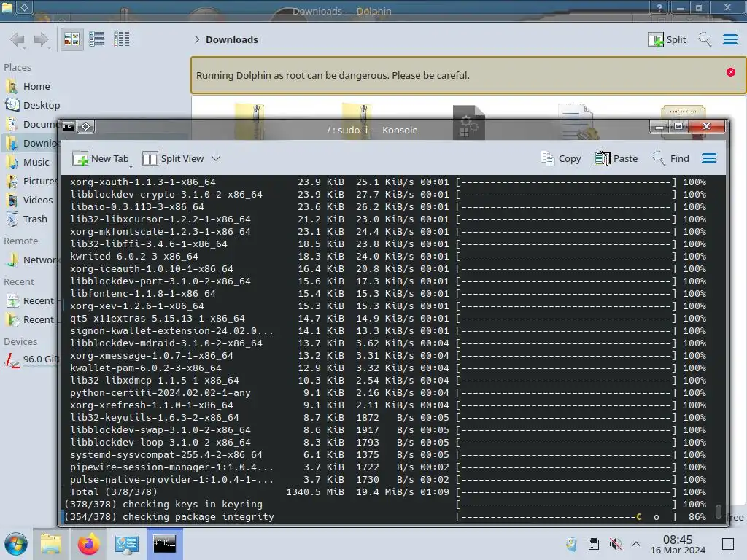747x560 pixels.
Task: Toggle Split View in Konsole
Action: (173, 158)
